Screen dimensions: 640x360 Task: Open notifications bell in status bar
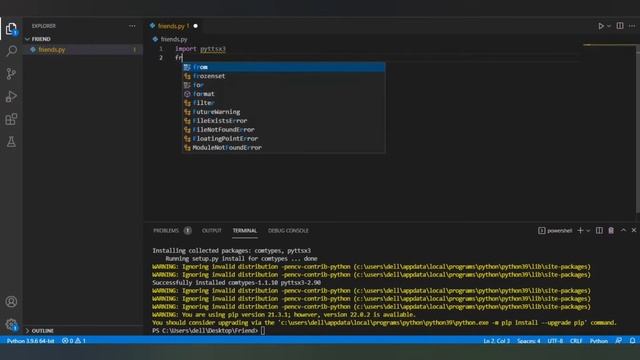[x=632, y=340]
